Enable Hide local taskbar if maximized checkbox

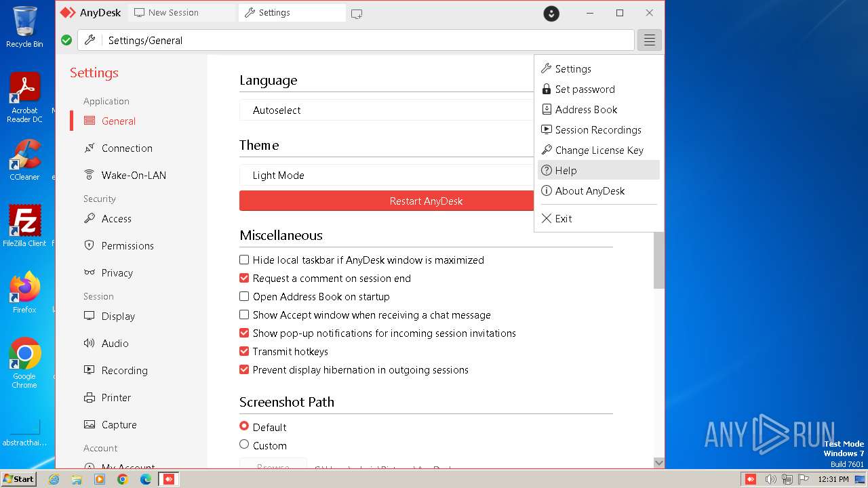pos(244,260)
